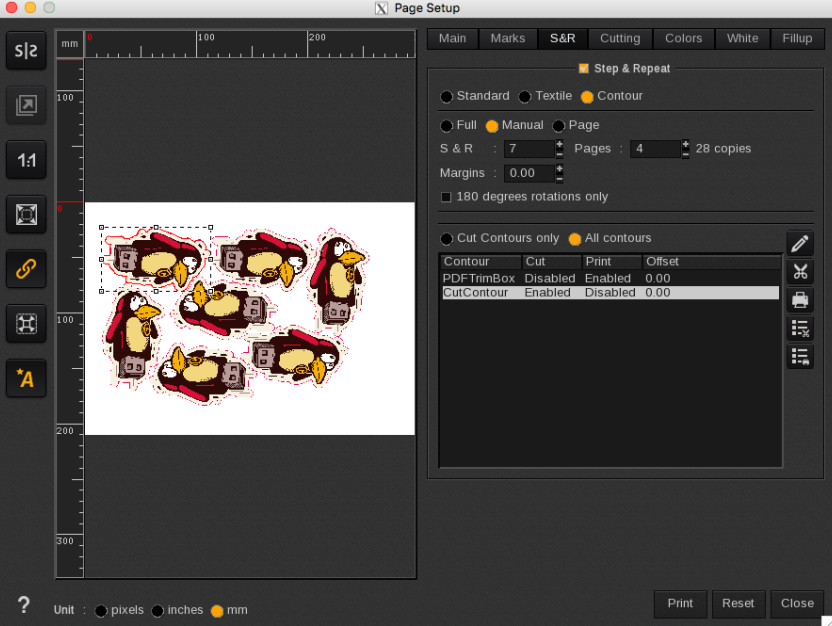
Task: Increase the Margins value stepper
Action: (x=560, y=168)
